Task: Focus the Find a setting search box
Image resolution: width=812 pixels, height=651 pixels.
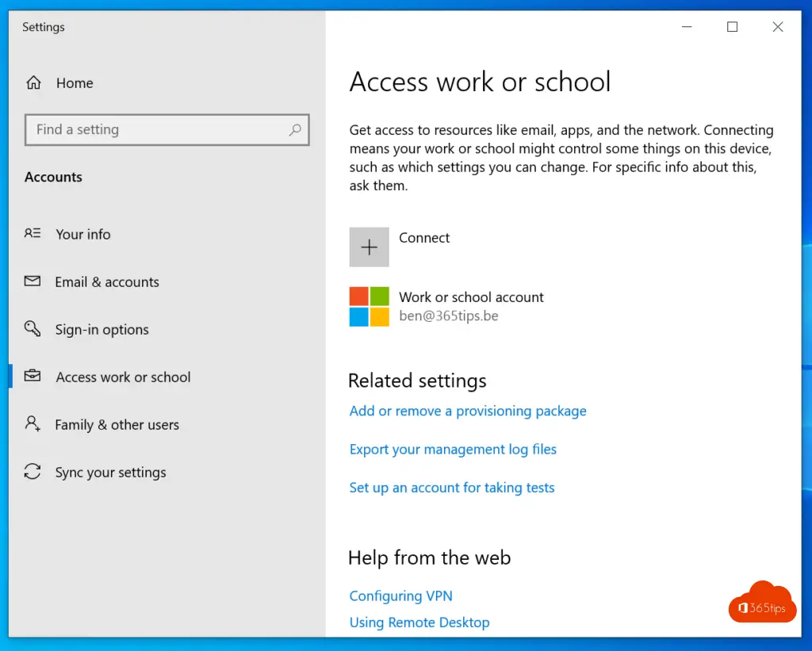Action: pyautogui.click(x=167, y=129)
